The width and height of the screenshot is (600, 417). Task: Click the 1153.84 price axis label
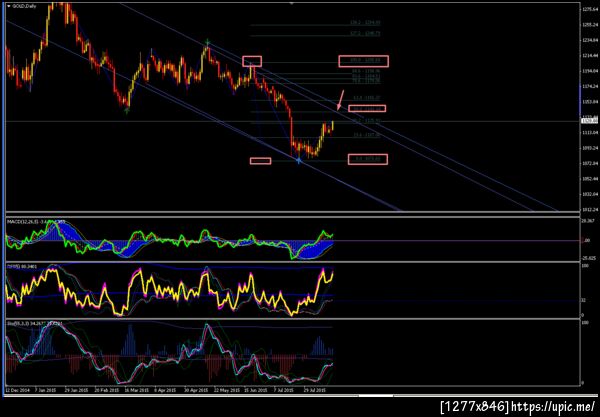(x=590, y=102)
